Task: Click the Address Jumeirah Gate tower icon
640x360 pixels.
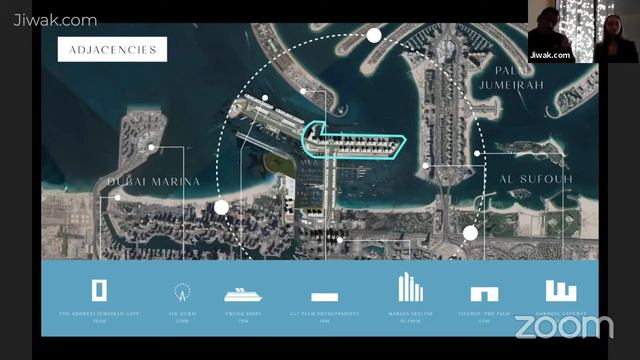Action: point(99,291)
